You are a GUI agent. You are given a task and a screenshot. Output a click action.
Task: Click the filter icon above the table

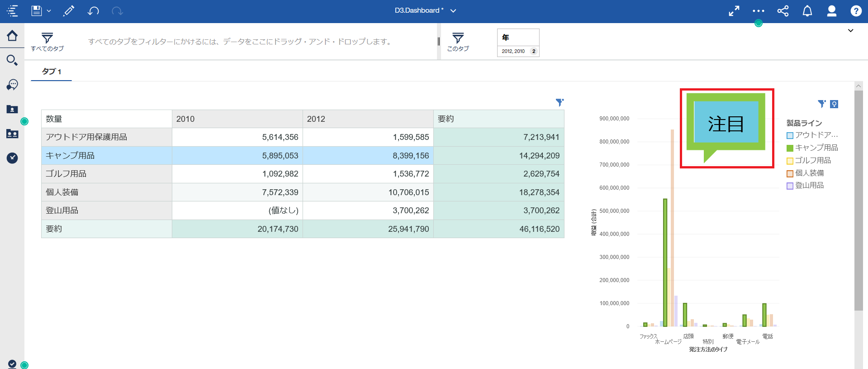(x=560, y=103)
